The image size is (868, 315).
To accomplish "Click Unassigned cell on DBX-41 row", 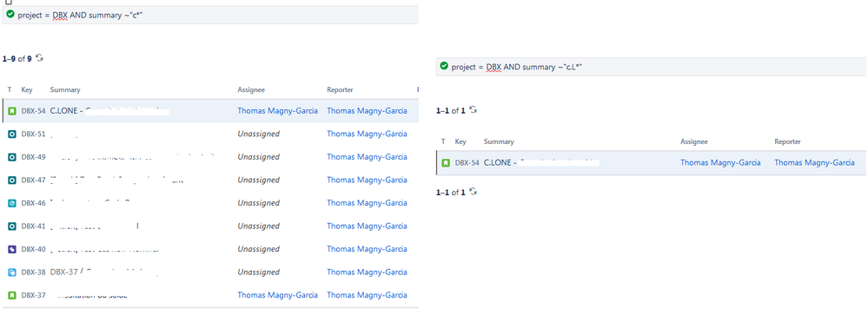I will pyautogui.click(x=259, y=226).
